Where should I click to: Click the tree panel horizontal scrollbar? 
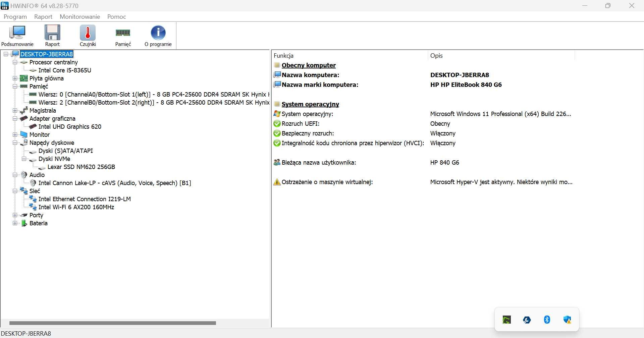pyautogui.click(x=113, y=323)
